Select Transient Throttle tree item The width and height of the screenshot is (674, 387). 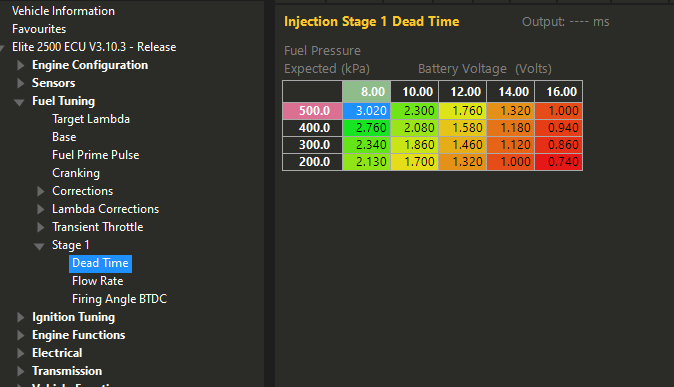pos(98,227)
